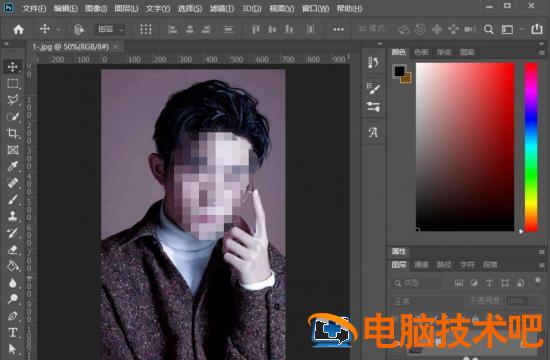Align horizontal centers in options bar
The height and width of the screenshot is (360, 550).
pyautogui.click(x=190, y=29)
